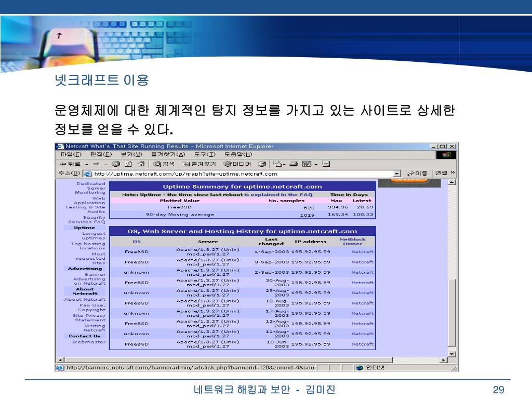The image size is (532, 399).
Task: Open the 편집(E) menu
Action: 101,154
